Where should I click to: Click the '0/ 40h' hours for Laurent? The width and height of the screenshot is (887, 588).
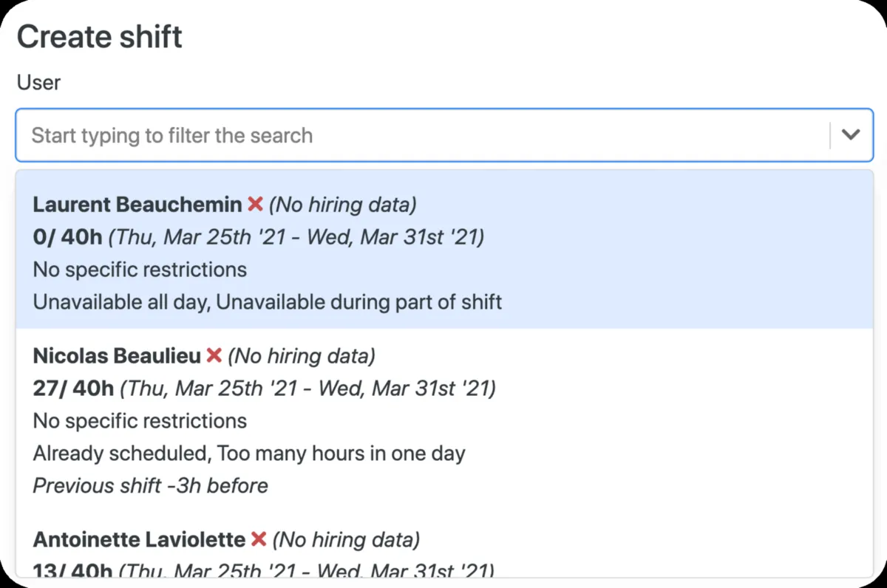click(67, 237)
